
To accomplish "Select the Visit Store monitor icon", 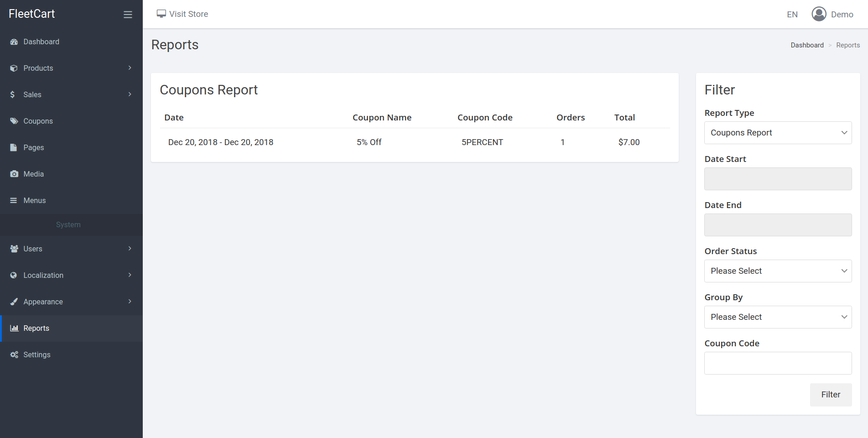I will pos(161,14).
